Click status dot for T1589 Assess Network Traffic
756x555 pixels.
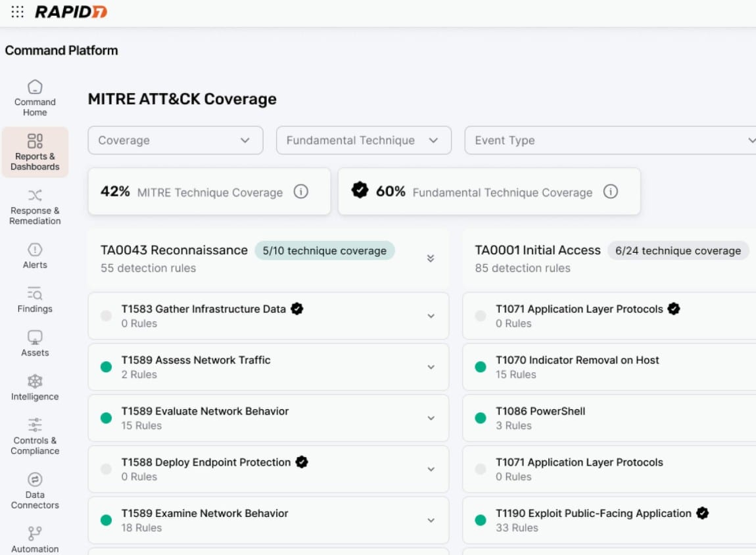(x=106, y=367)
